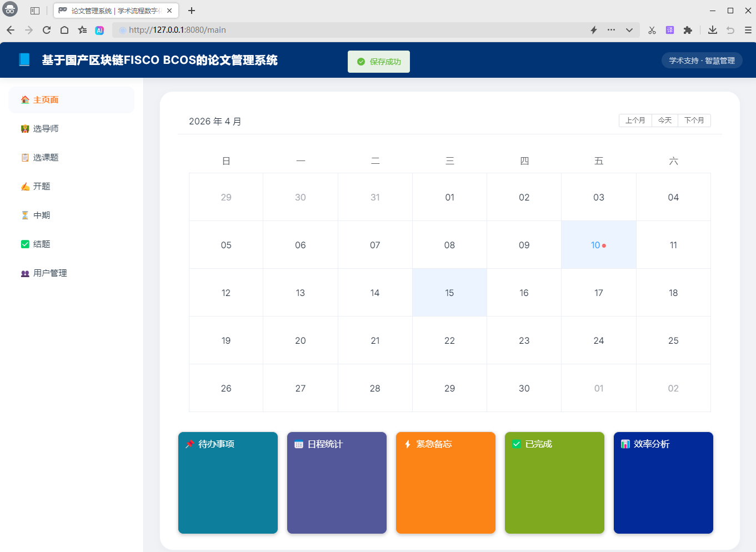The width and height of the screenshot is (756, 552).
Task: Open 选导师 in the sidebar
Action: pos(71,129)
